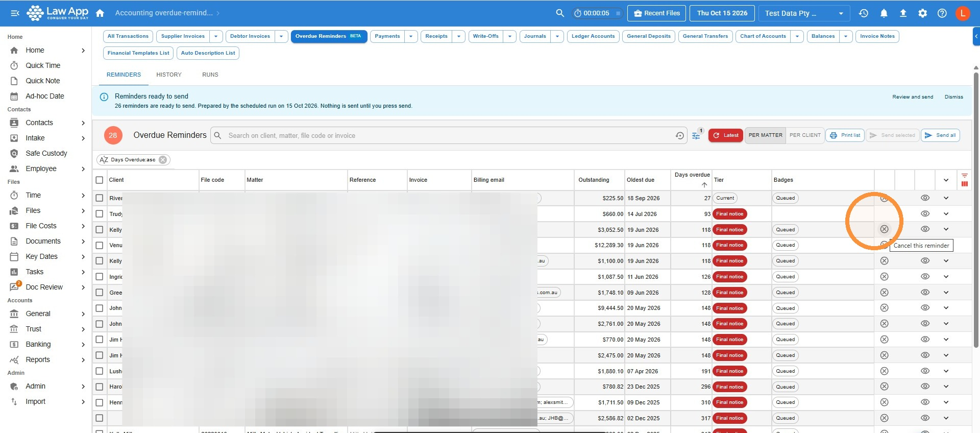Open the Ledger Accounts tab

pyautogui.click(x=593, y=36)
